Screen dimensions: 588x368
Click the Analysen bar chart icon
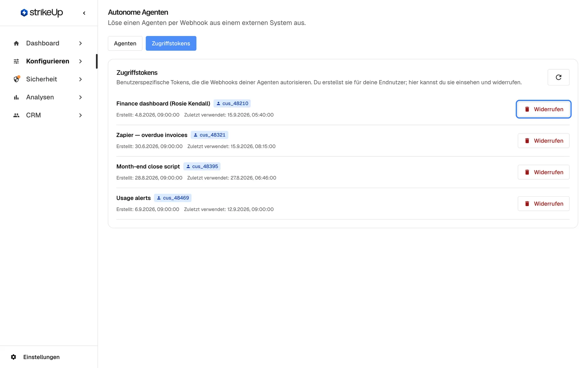[x=16, y=97]
